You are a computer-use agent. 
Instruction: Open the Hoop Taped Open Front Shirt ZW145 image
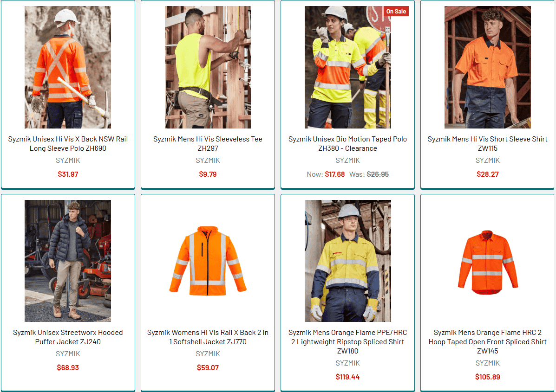tap(488, 262)
